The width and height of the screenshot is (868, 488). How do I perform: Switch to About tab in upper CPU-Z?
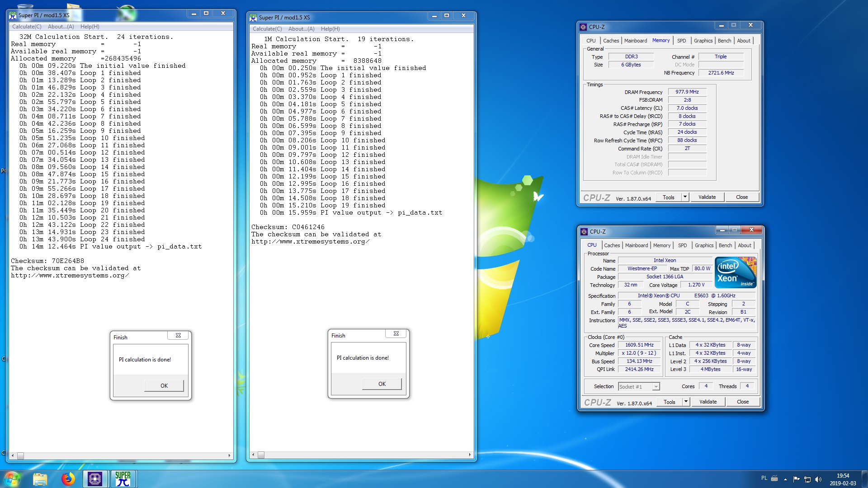744,41
